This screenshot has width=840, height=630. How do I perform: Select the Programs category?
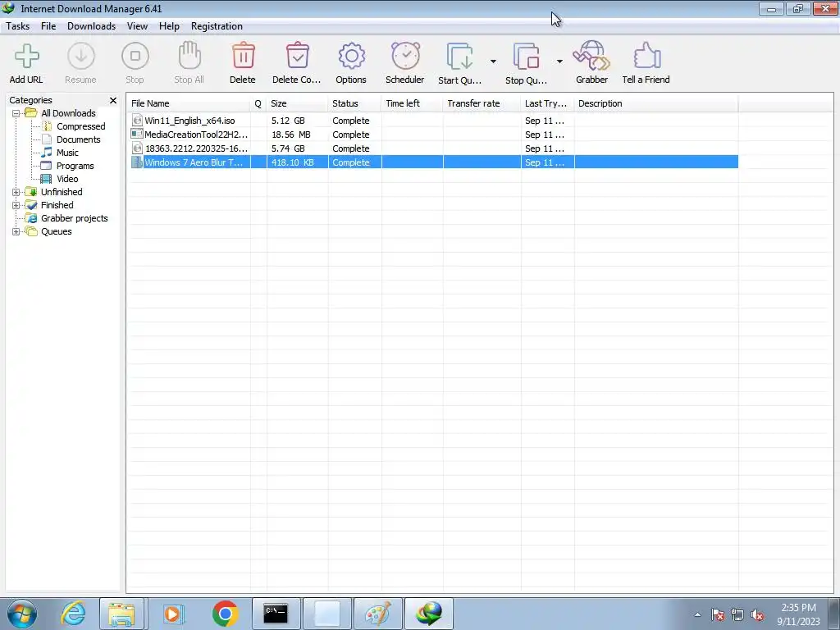click(75, 166)
